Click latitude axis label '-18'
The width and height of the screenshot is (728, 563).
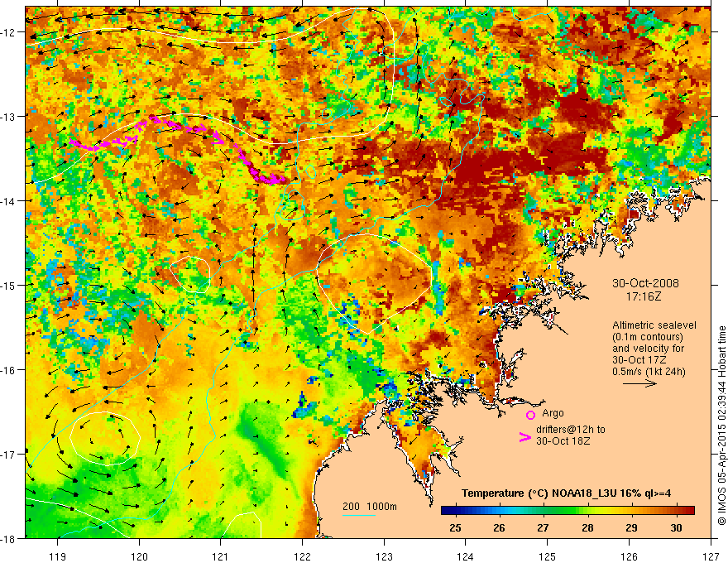9,538
